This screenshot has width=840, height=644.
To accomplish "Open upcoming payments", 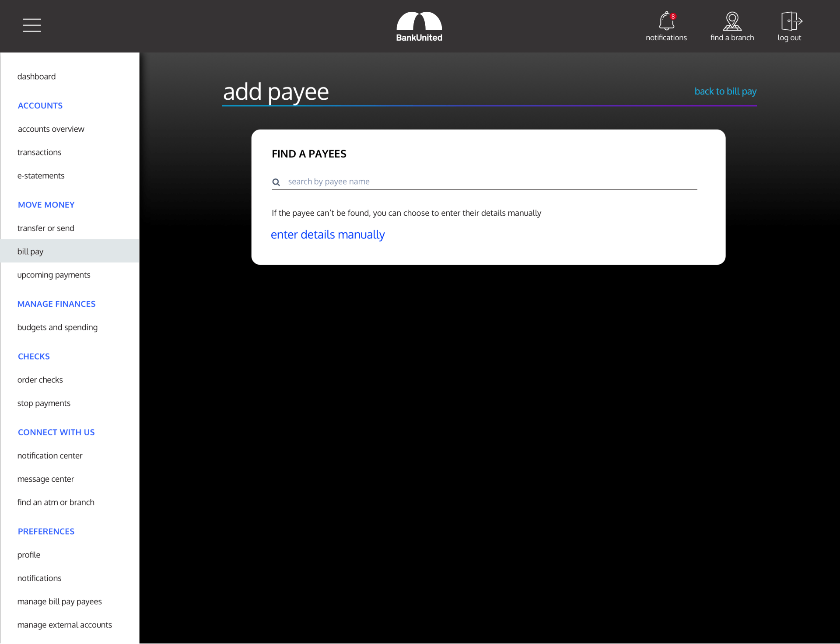I will click(54, 275).
